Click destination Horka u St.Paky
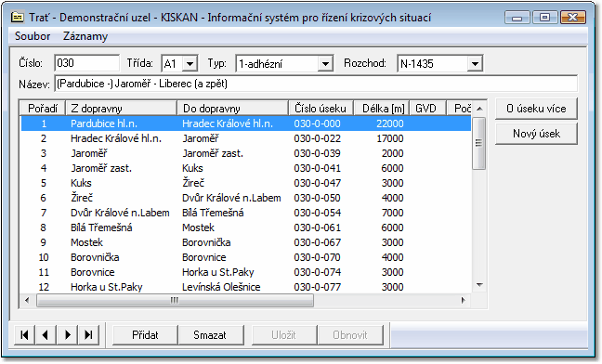Screen dimensions: 602x364 (x=217, y=272)
